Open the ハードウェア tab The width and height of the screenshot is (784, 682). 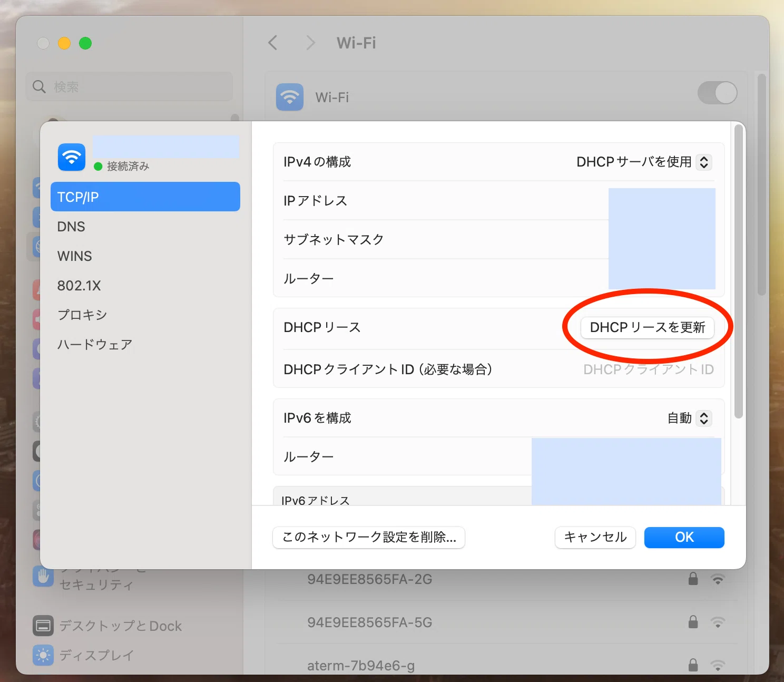tap(145, 344)
